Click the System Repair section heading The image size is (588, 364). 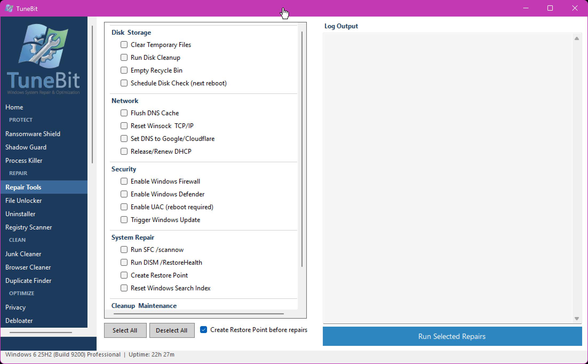[133, 237]
